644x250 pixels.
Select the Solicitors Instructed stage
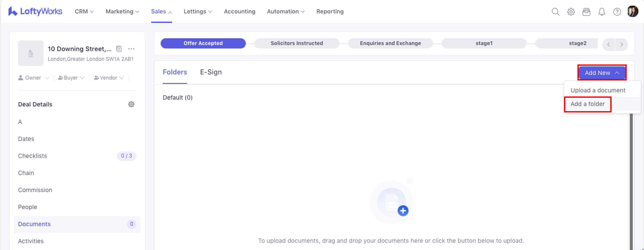(296, 43)
